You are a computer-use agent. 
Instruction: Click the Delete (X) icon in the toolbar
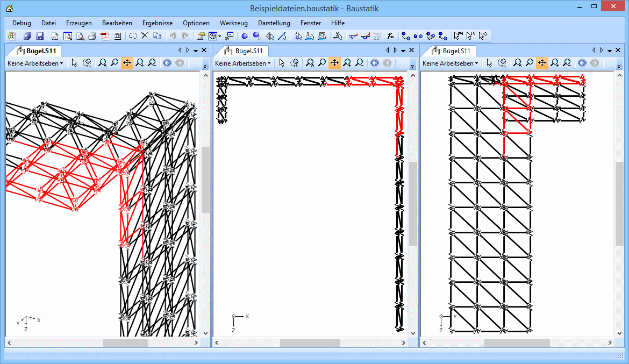pos(145,36)
